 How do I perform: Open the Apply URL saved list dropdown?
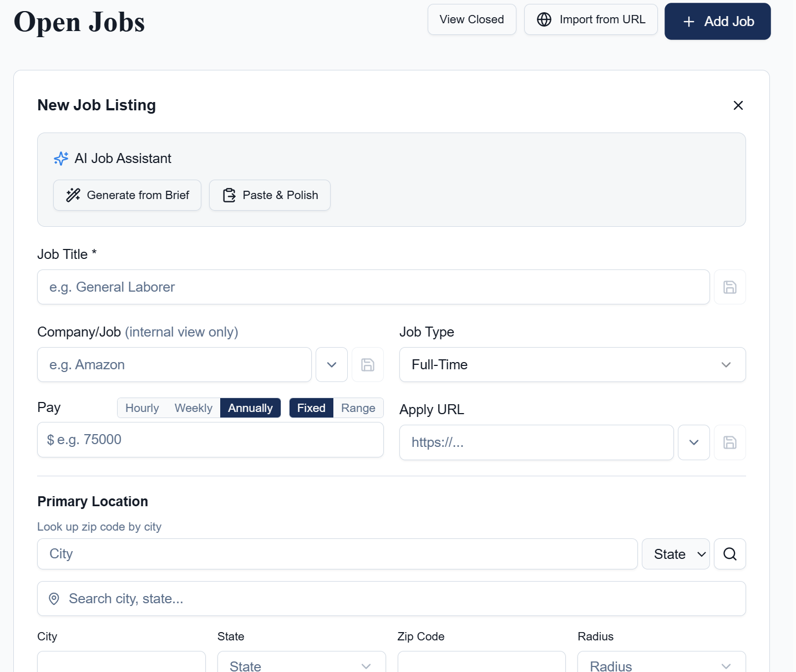[694, 442]
